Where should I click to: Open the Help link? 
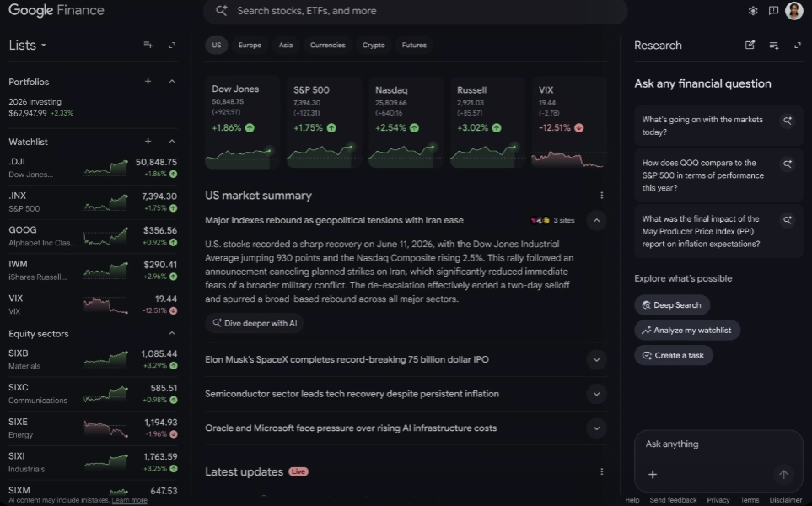pos(632,500)
